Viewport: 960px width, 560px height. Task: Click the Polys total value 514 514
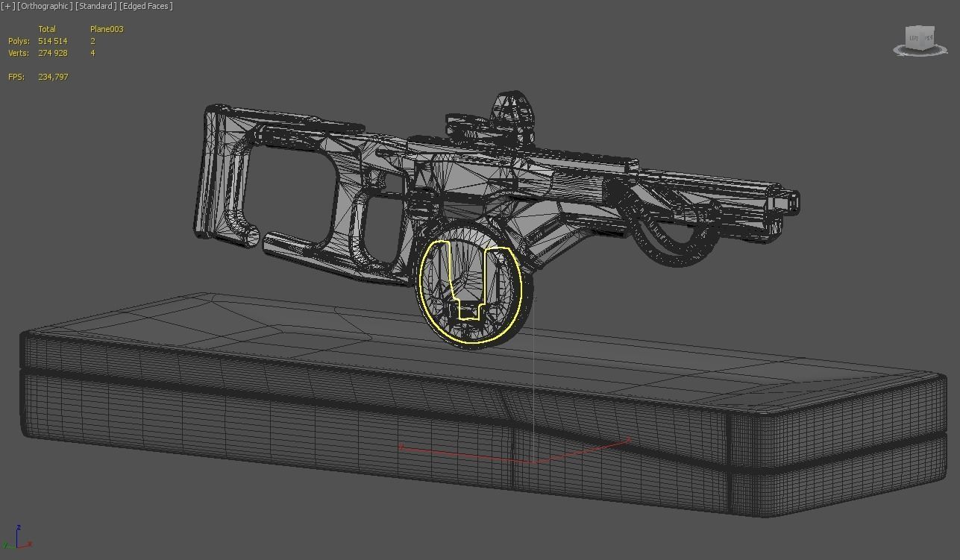pyautogui.click(x=53, y=41)
